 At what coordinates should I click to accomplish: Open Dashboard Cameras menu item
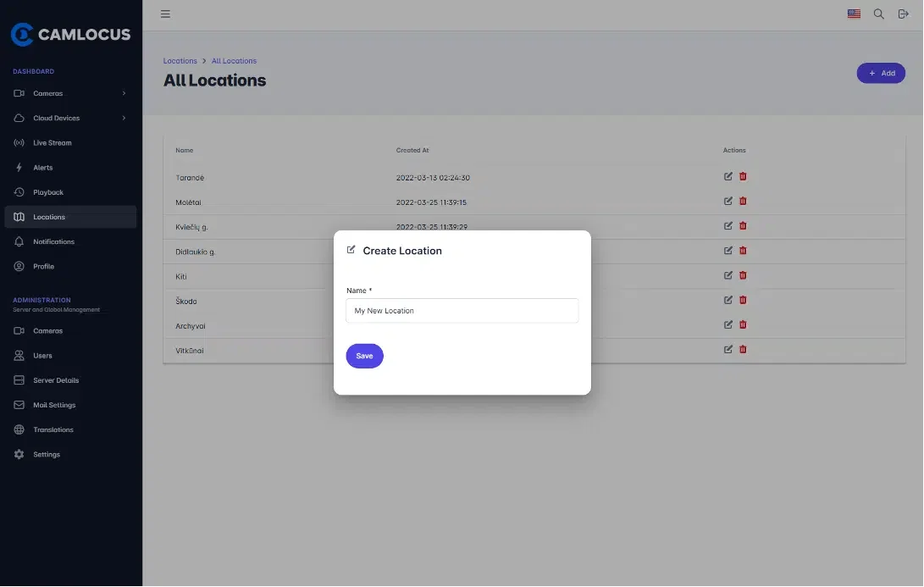pos(70,93)
